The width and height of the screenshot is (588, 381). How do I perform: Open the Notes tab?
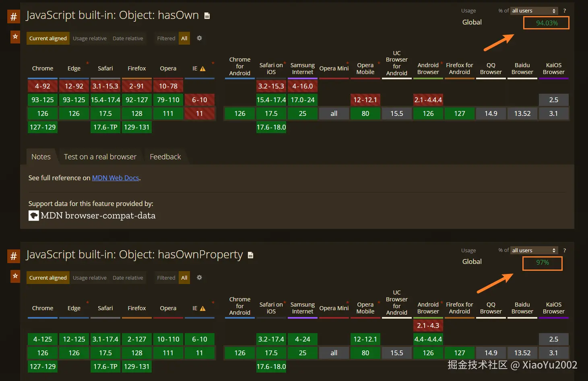(41, 157)
